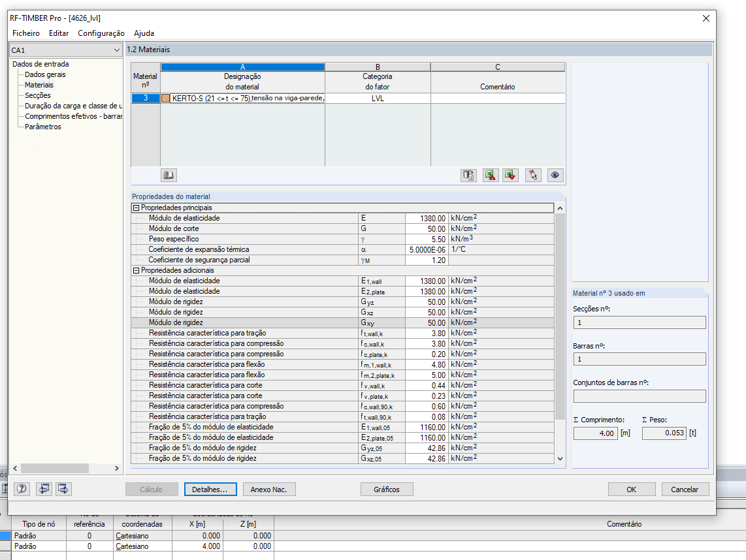746x560 pixels.
Task: Click the Secções nº input field
Action: point(640,323)
